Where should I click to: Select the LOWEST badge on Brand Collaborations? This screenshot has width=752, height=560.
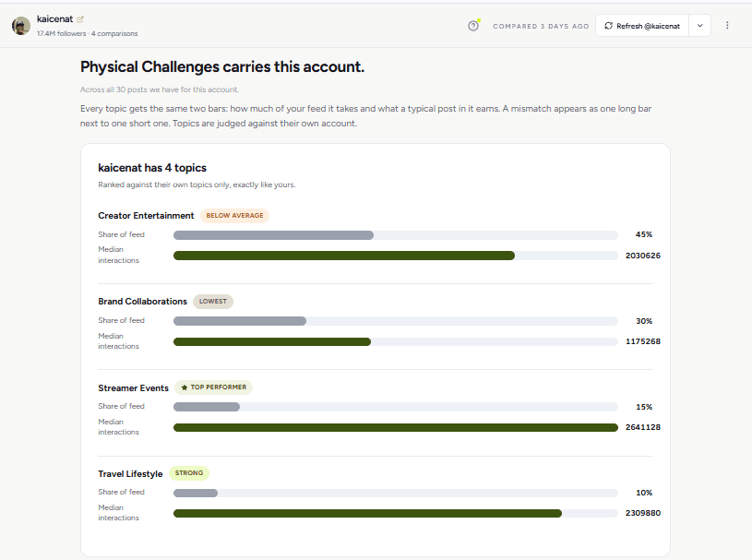coord(213,302)
